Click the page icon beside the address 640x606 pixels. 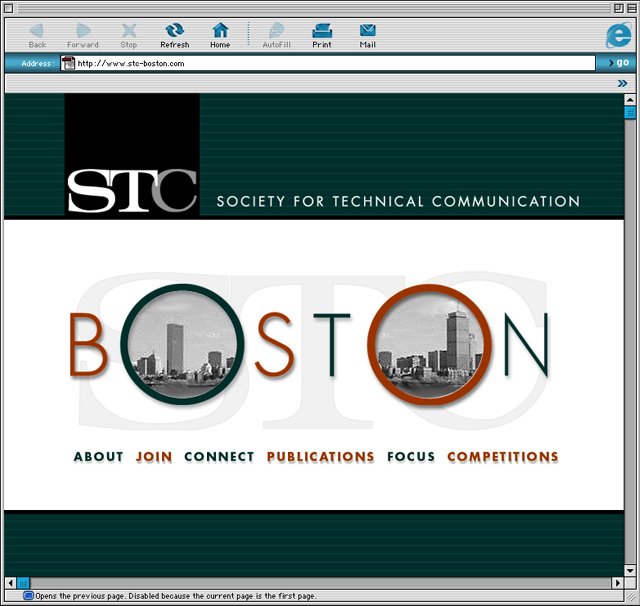68,63
